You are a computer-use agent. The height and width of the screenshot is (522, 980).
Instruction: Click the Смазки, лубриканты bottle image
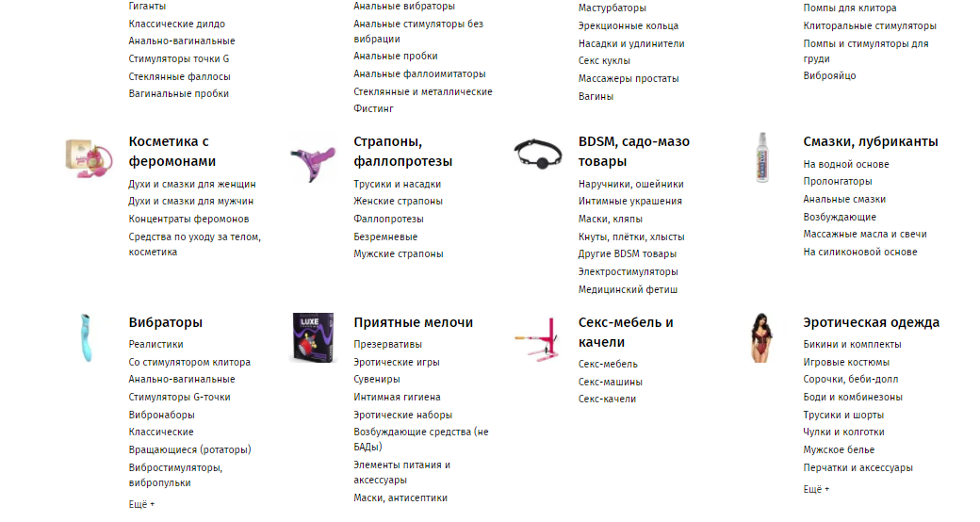pos(761,157)
